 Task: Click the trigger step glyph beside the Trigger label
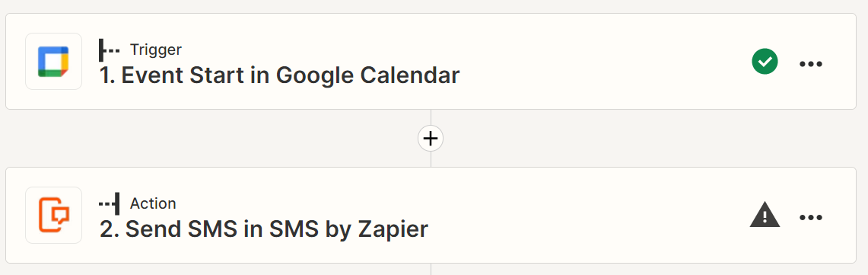tap(109, 50)
